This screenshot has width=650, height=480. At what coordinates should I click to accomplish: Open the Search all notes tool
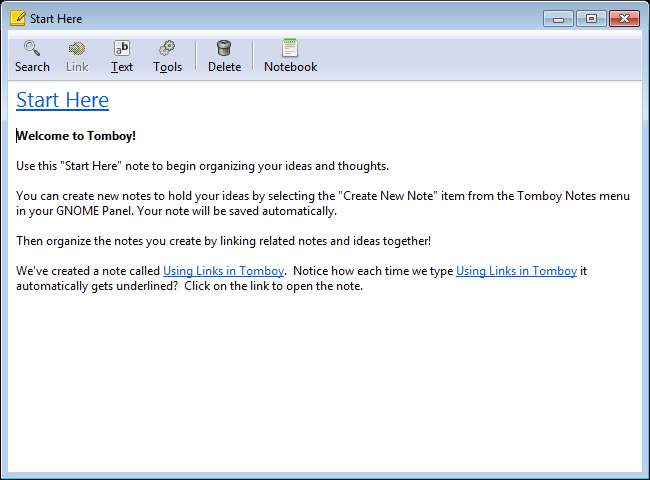pos(32,57)
